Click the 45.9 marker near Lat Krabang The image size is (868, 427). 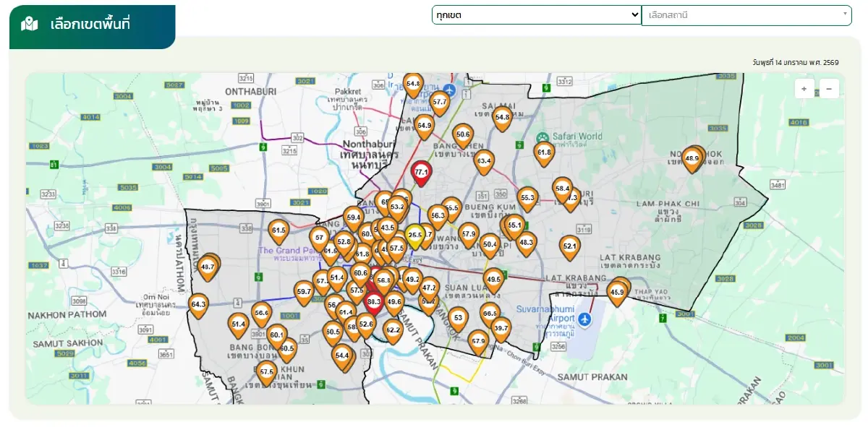[616, 293]
